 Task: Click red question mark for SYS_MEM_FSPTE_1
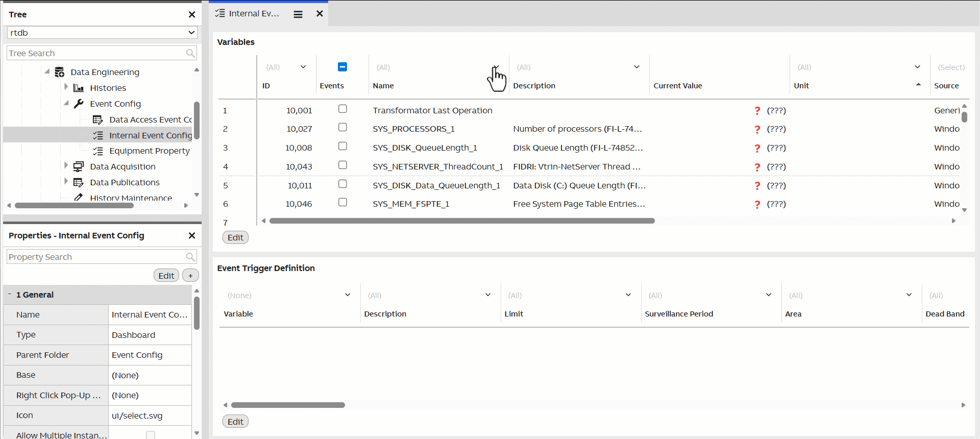[x=757, y=204]
